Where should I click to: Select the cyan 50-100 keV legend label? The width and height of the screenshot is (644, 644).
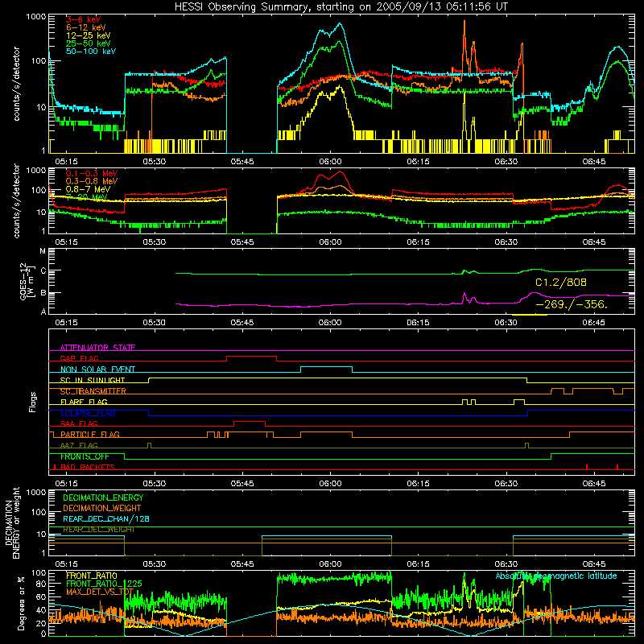coord(91,52)
